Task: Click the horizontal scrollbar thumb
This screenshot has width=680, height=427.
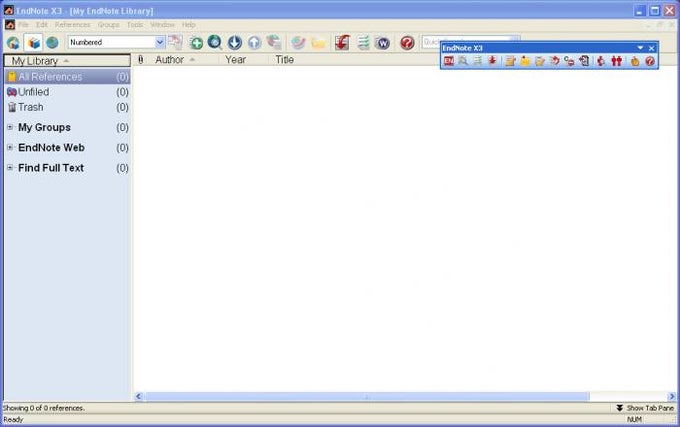Action: pos(367,396)
